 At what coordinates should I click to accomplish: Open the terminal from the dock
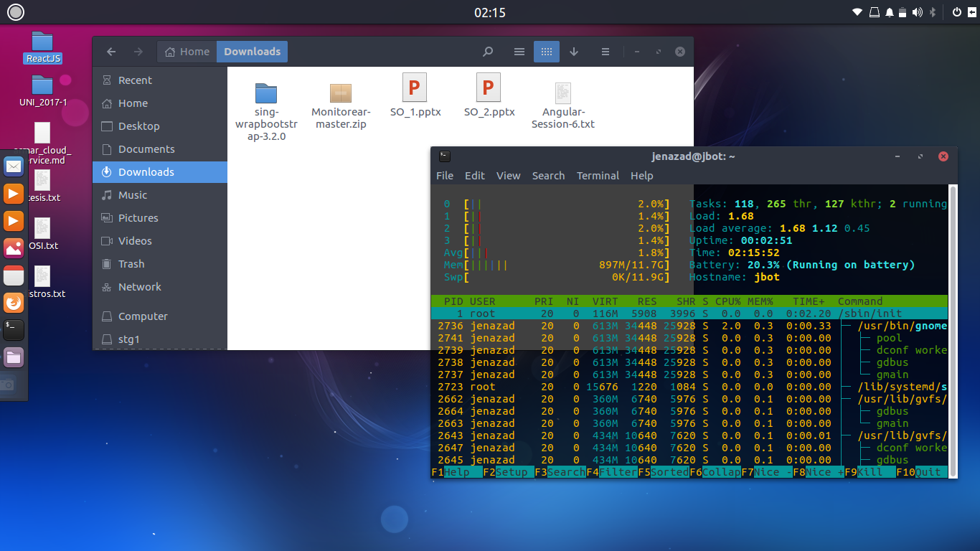[14, 330]
